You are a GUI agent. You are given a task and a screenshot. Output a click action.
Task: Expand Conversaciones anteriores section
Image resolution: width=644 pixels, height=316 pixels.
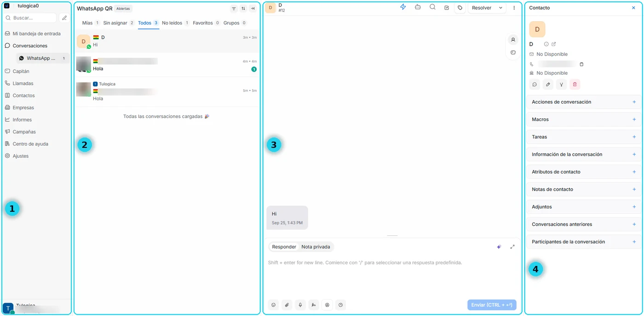[583, 224]
